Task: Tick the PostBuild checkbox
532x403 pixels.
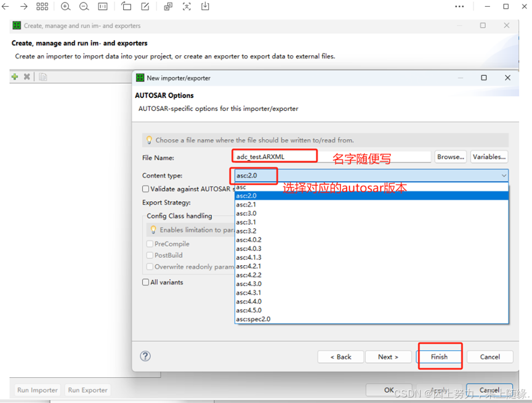Action: click(150, 255)
